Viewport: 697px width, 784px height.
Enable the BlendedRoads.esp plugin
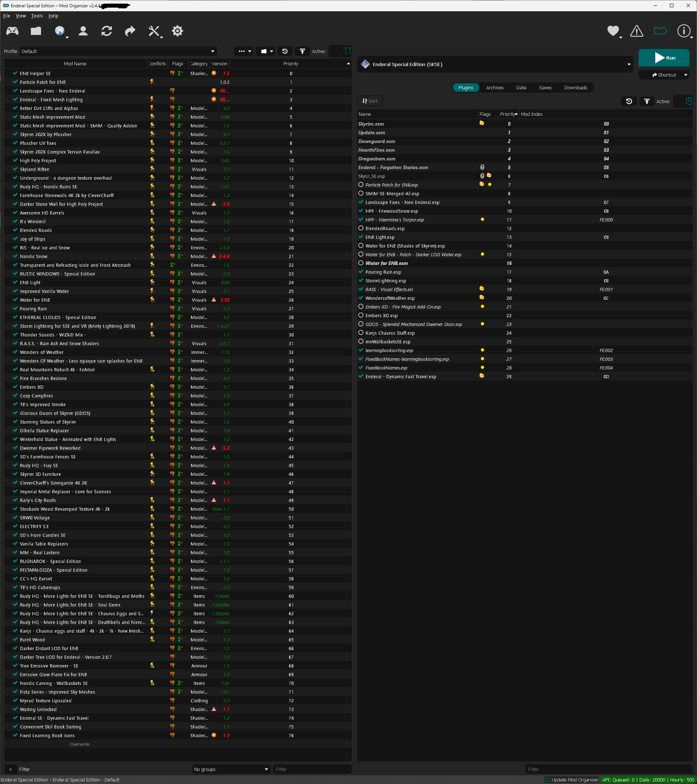tap(361, 228)
